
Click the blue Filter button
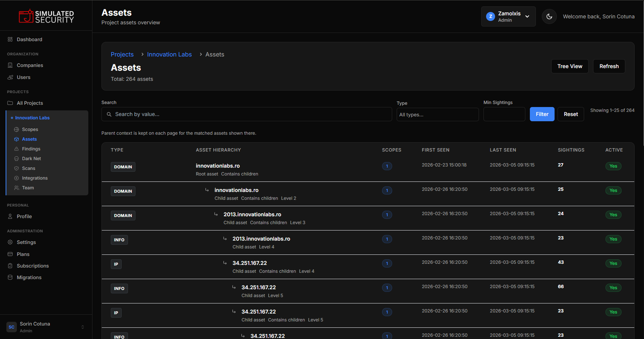[542, 114]
